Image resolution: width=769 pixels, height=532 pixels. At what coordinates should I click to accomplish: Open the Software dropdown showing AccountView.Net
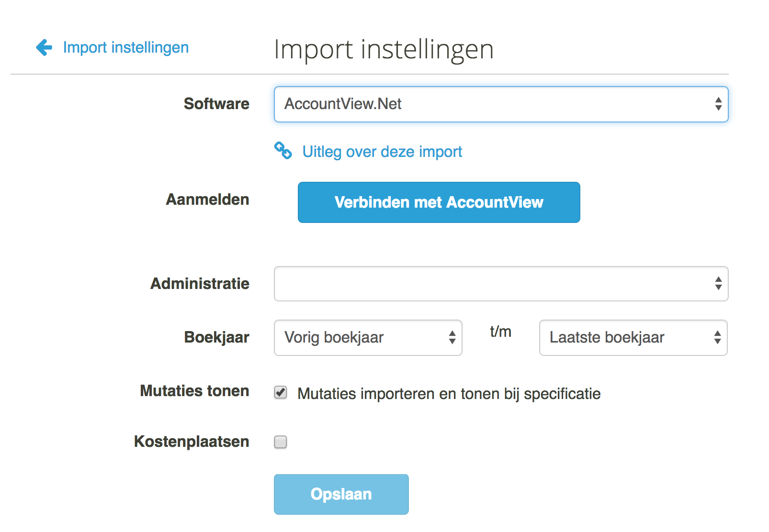pos(501,104)
